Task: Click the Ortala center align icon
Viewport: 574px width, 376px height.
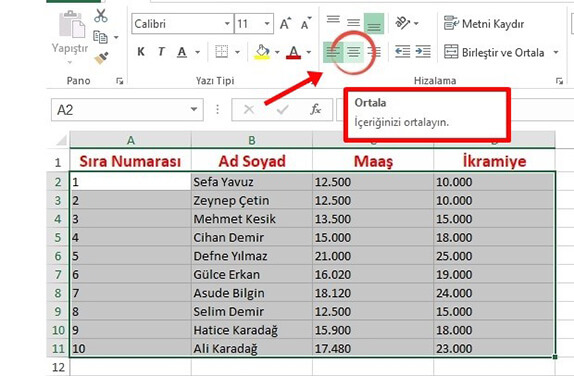Action: coord(354,52)
